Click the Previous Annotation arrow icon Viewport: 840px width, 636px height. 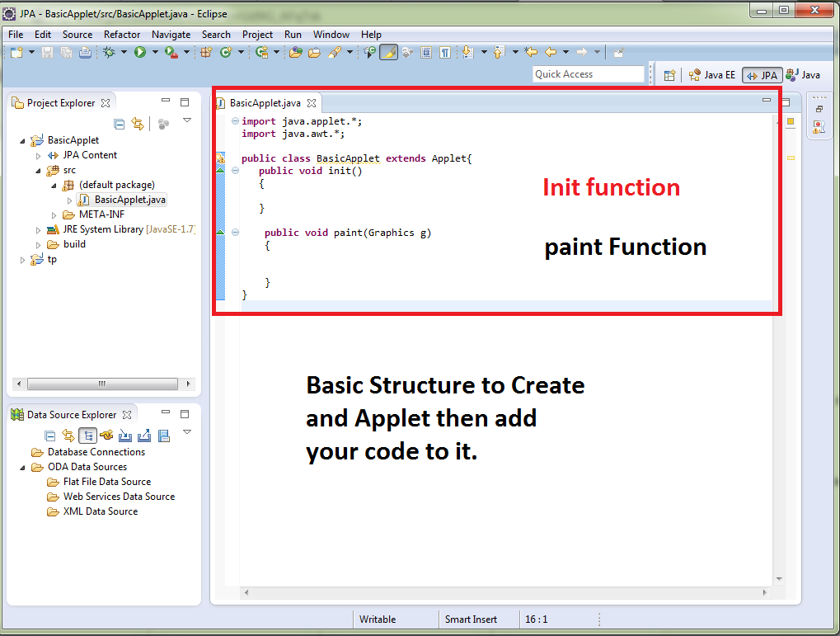[500, 52]
